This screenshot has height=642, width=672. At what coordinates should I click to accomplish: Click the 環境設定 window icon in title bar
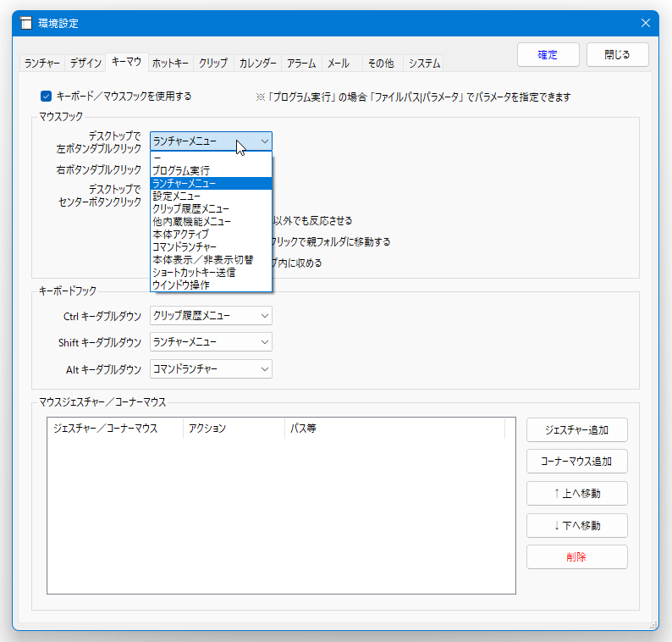click(x=26, y=23)
